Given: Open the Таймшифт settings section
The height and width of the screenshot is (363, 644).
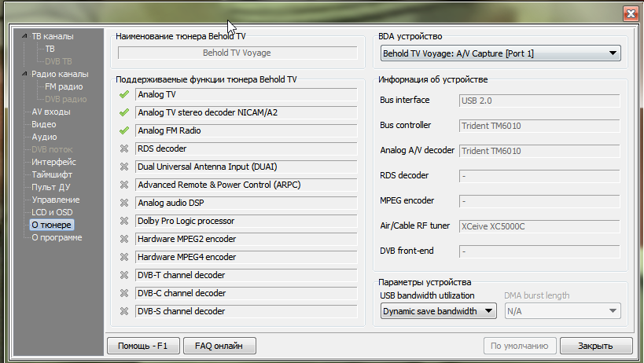Looking at the screenshot, I should [53, 174].
